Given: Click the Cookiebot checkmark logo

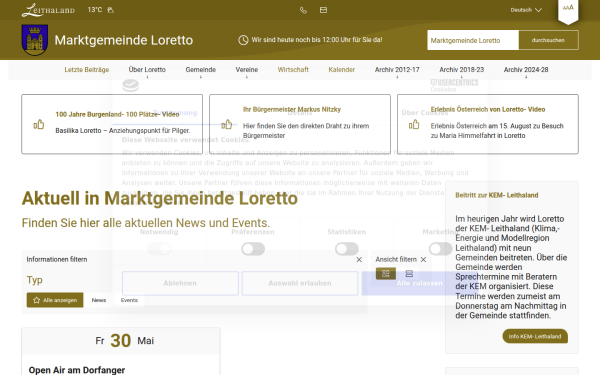Looking at the screenshot, I should tap(130, 85).
